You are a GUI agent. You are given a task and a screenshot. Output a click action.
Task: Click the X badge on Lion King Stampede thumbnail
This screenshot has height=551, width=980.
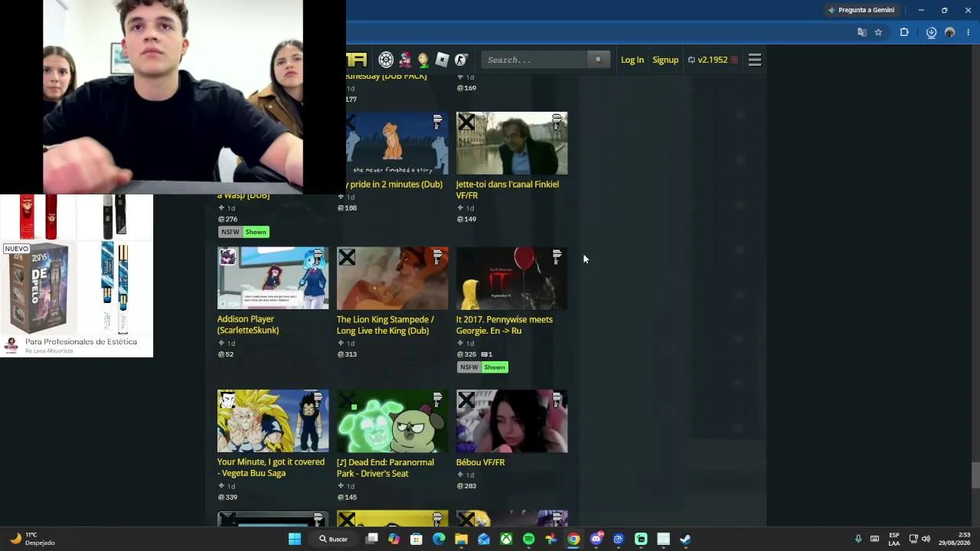pos(347,257)
